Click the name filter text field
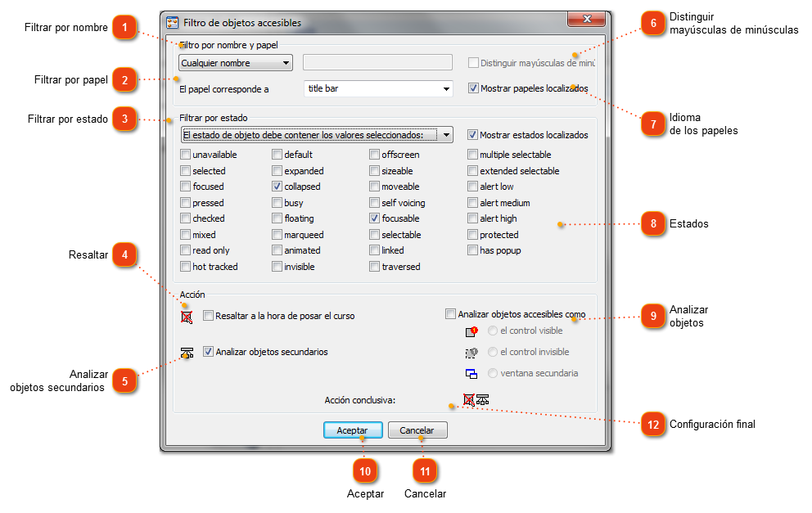Viewport: 812px width, 513px height. (377, 63)
